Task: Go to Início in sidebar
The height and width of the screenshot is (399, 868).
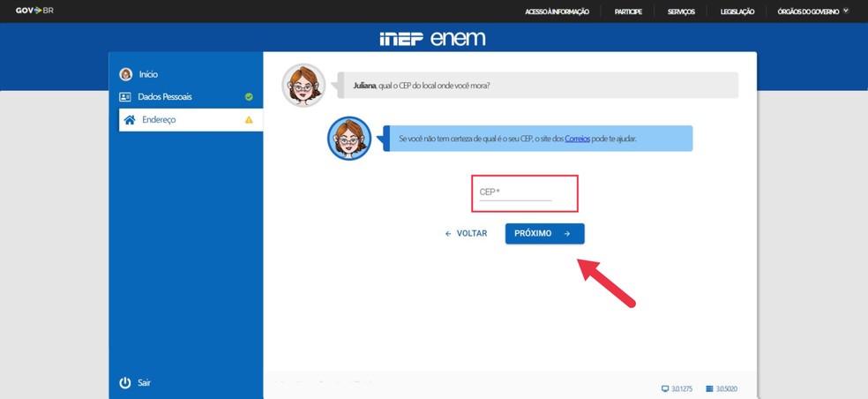Action: (148, 74)
